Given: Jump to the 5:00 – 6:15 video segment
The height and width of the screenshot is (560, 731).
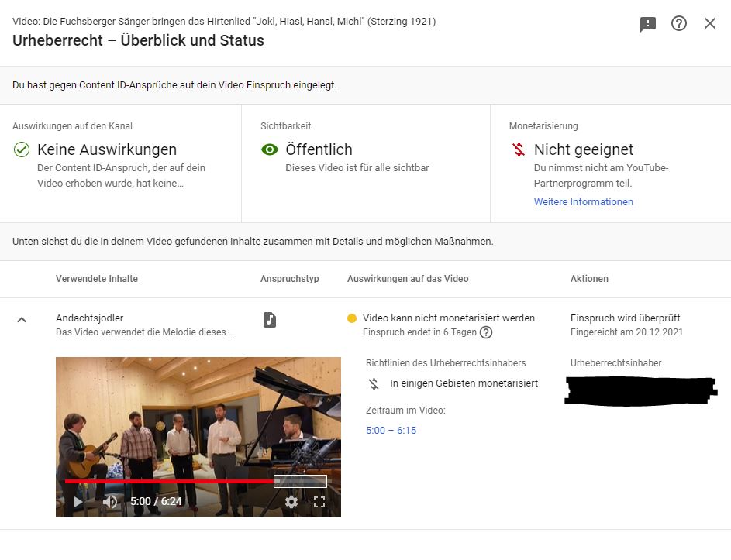Looking at the screenshot, I should 391,431.
